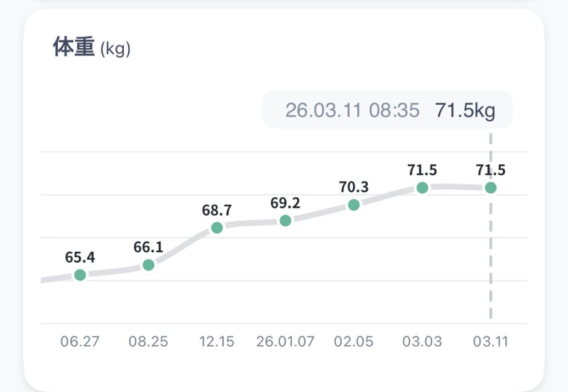Select the 68.7 value label text
This screenshot has height=392, width=568.
[x=217, y=210]
